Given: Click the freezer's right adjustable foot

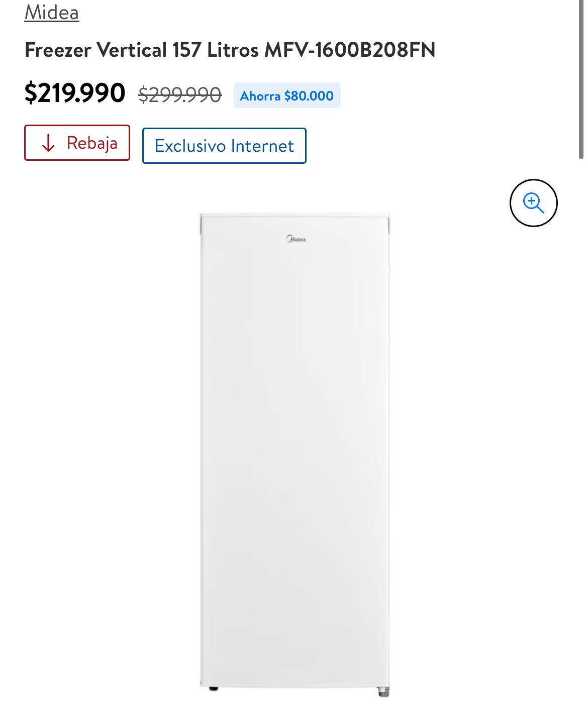Looking at the screenshot, I should (x=383, y=691).
